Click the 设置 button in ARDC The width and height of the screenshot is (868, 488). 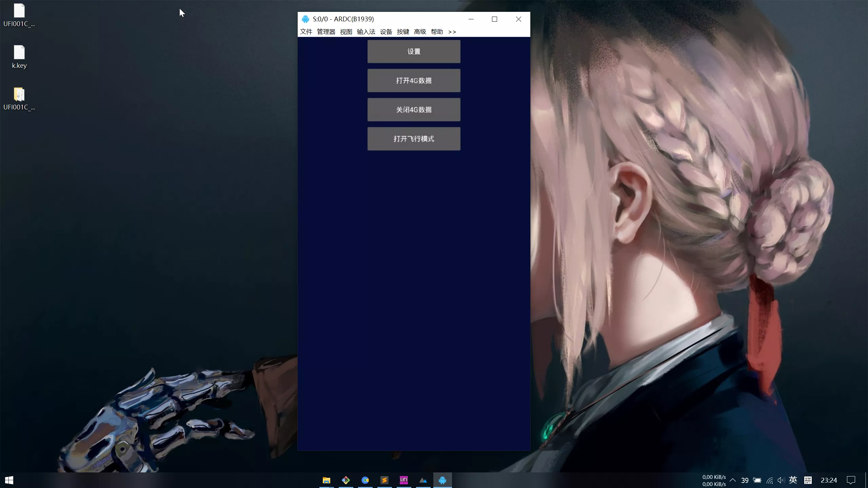coord(414,52)
